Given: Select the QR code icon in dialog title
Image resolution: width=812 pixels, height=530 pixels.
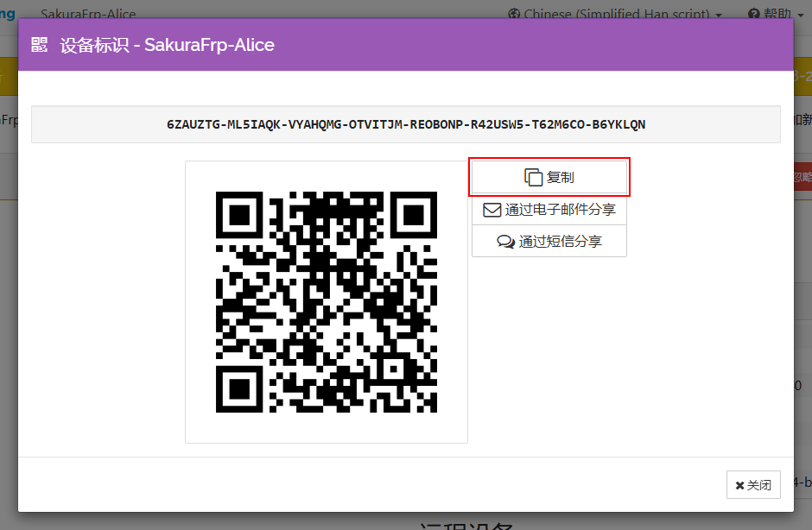Looking at the screenshot, I should click(40, 45).
